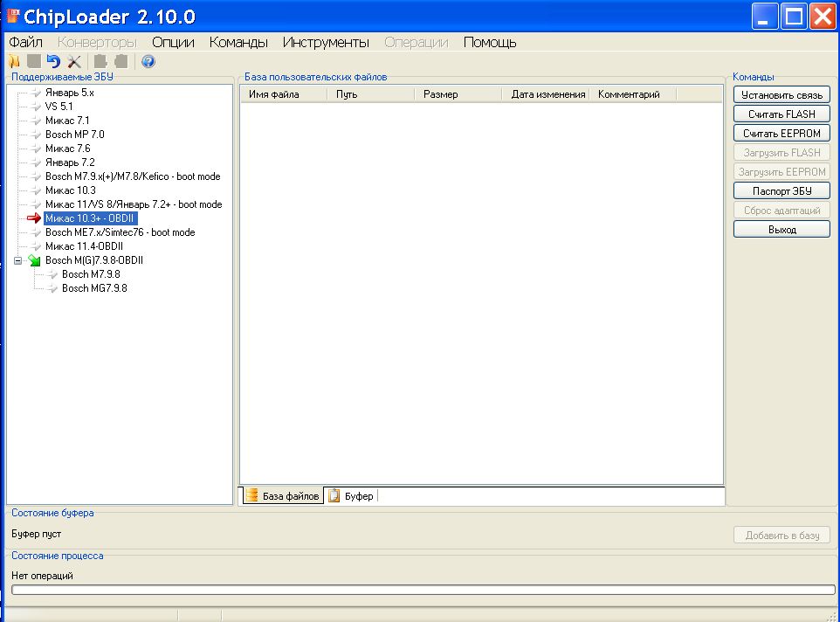This screenshot has width=840, height=622.
Task: Select Микас 10.3 in the ECU tree
Action: (x=71, y=190)
